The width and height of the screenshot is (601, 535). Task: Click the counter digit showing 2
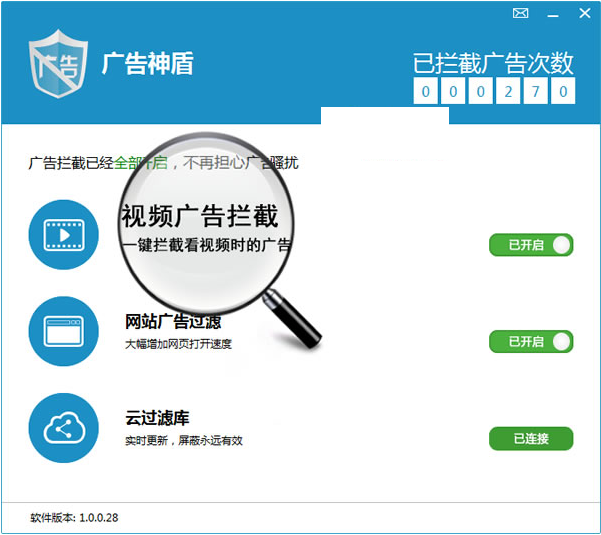tap(507, 92)
